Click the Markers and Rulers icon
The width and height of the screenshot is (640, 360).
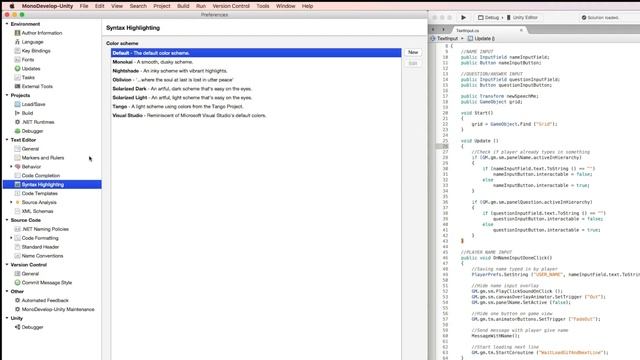point(17,158)
